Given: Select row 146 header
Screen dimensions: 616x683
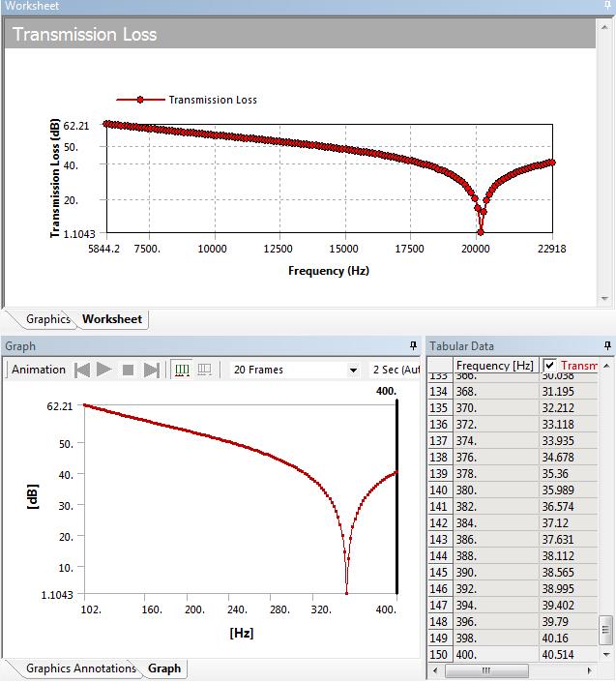Looking at the screenshot, I should point(440,589).
